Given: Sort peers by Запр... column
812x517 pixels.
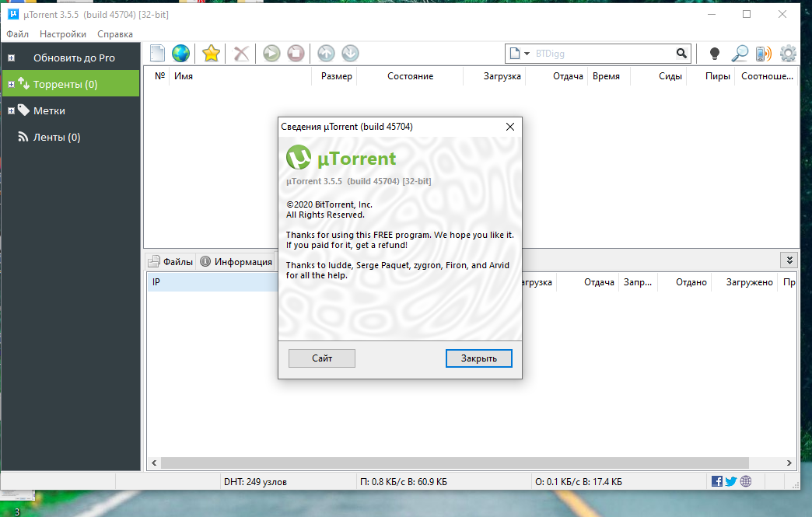Looking at the screenshot, I should pyautogui.click(x=638, y=282).
